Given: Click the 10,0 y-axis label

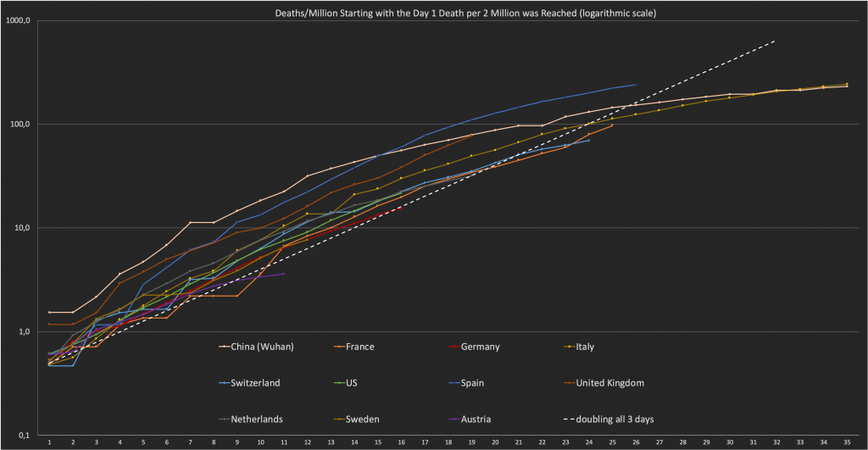Looking at the screenshot, I should 22,228.
